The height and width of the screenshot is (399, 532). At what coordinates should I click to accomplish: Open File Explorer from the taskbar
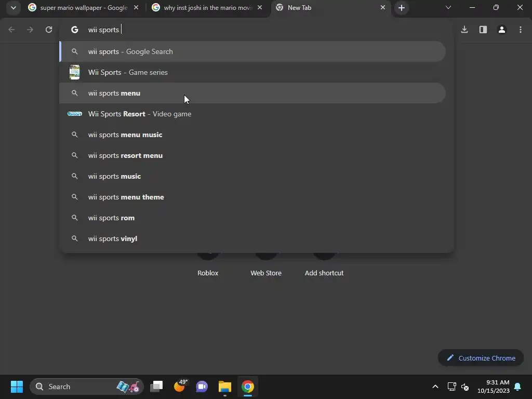(x=224, y=387)
